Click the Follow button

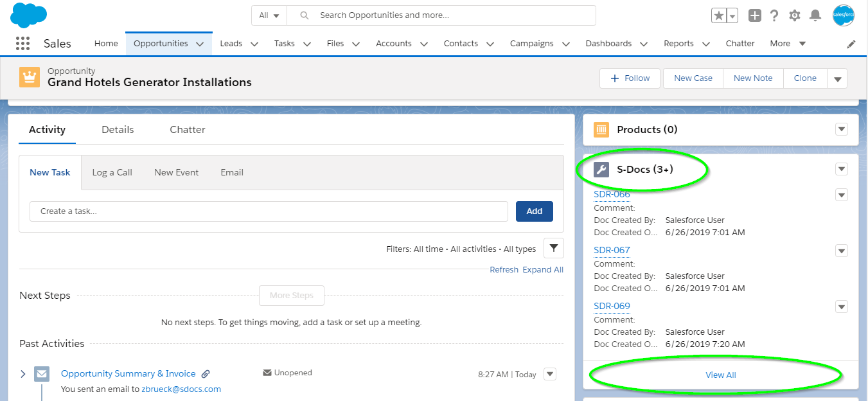[630, 78]
